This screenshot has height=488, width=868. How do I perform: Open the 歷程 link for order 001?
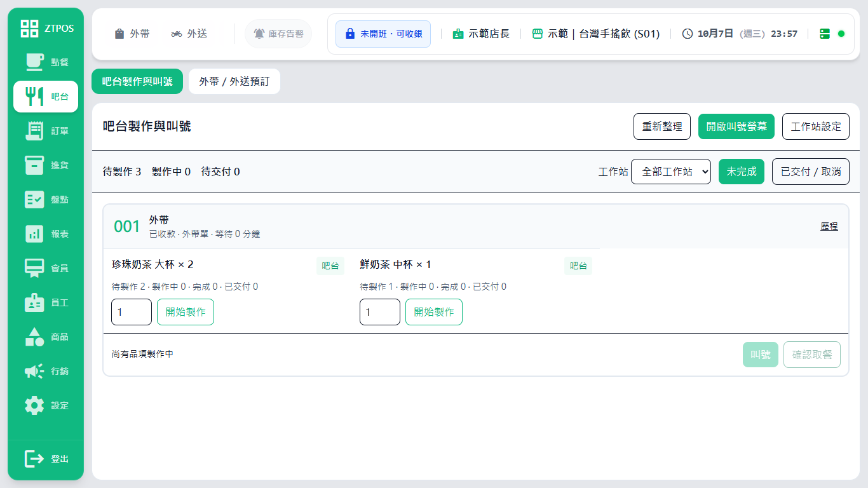pos(829,226)
